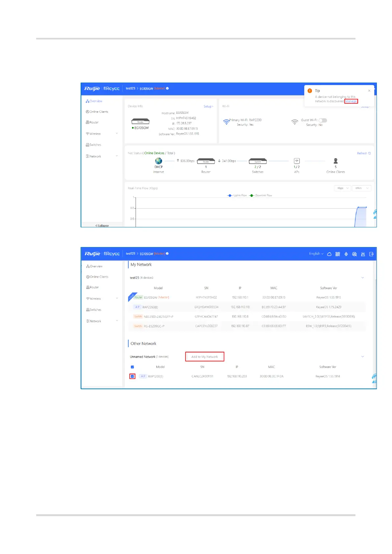Click the serial number CANLC2R001191
This screenshot has width=392, height=554.
(202, 376)
